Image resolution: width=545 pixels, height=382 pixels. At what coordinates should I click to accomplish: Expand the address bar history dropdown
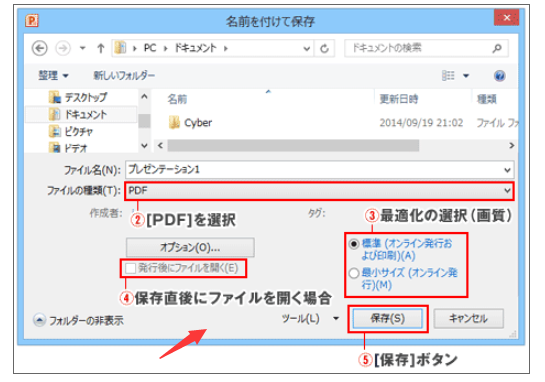307,49
